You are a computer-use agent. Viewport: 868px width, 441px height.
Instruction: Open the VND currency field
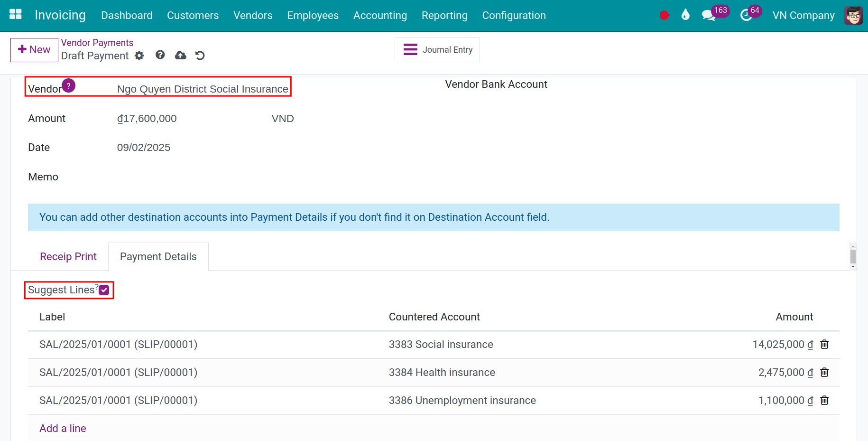(x=283, y=119)
